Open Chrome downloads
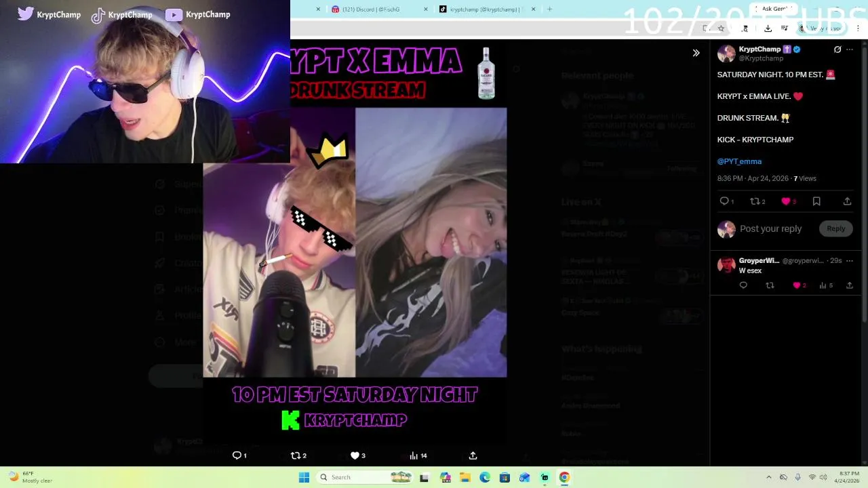868x488 pixels. [768, 28]
